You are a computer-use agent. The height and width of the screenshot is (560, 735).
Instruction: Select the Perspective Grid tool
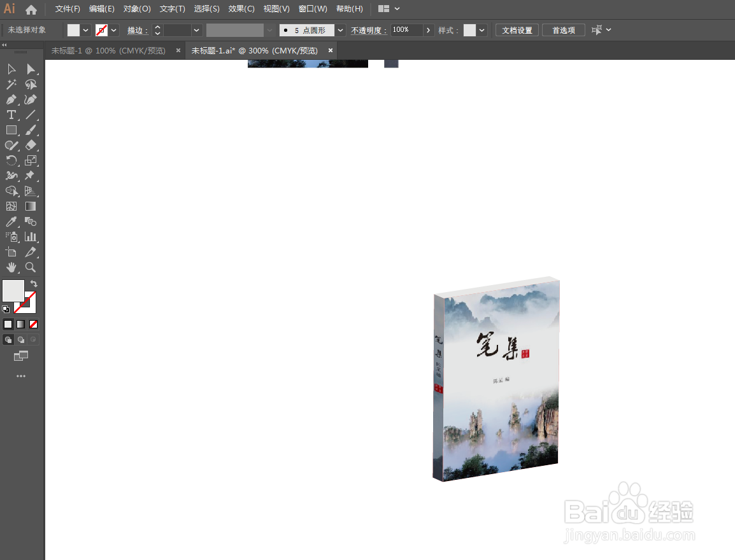click(x=31, y=191)
